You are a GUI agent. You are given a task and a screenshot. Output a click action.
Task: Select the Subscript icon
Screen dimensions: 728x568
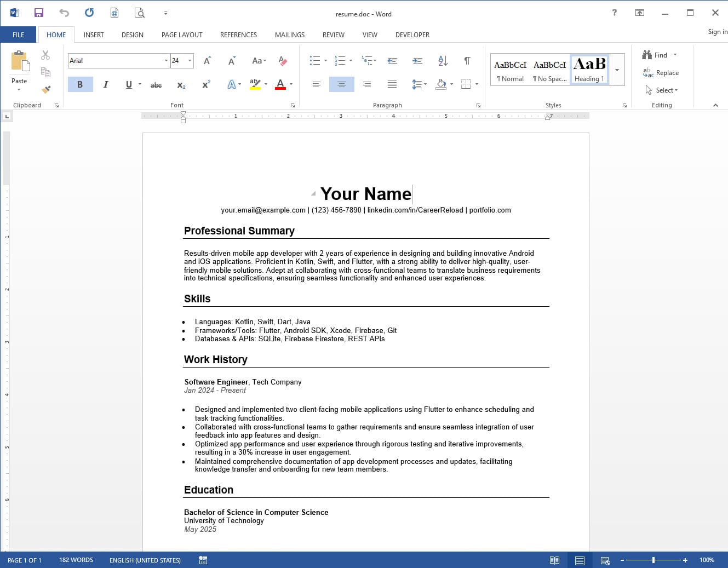coord(181,85)
